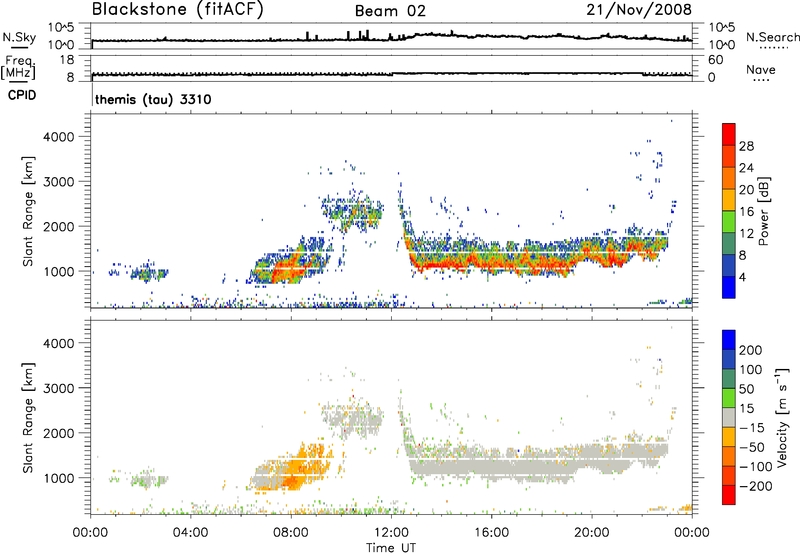Click the 2000 tick in the velocity panel

point(59,433)
